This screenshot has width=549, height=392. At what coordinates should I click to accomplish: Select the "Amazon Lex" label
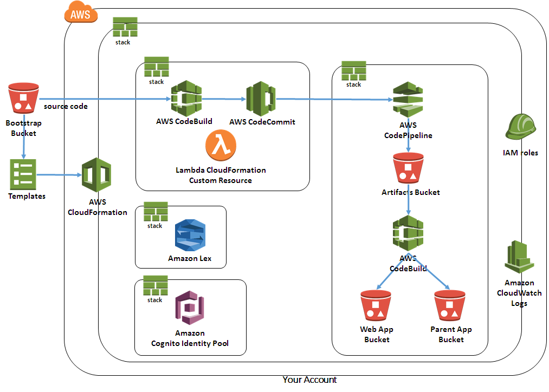click(x=190, y=258)
